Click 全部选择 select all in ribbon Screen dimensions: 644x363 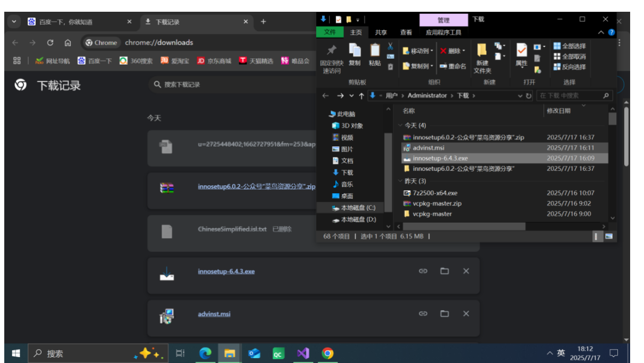click(x=569, y=46)
